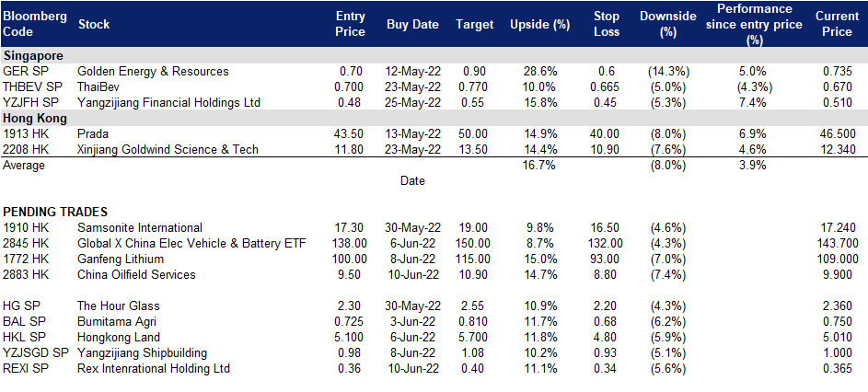Select the Samsonite International cell
This screenshot has height=392, width=868.
[140, 227]
